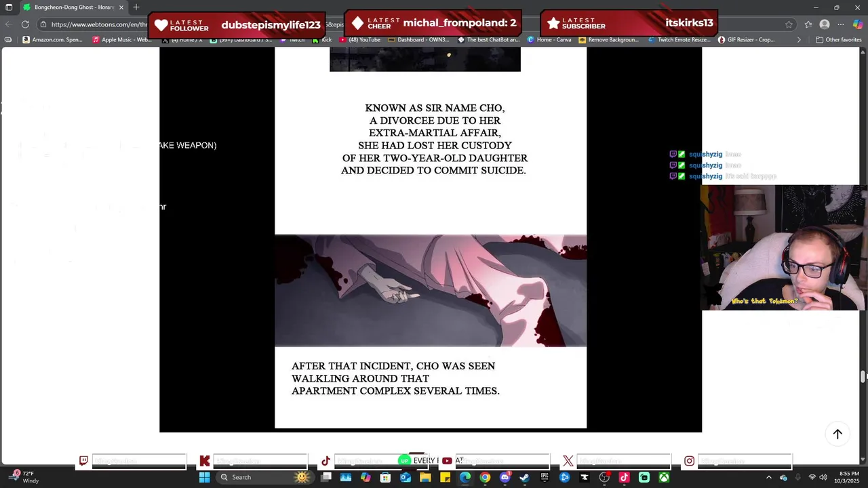Screen dimensions: 868x488
Task: Open the Xbox app on the taskbar
Action: click(664, 477)
